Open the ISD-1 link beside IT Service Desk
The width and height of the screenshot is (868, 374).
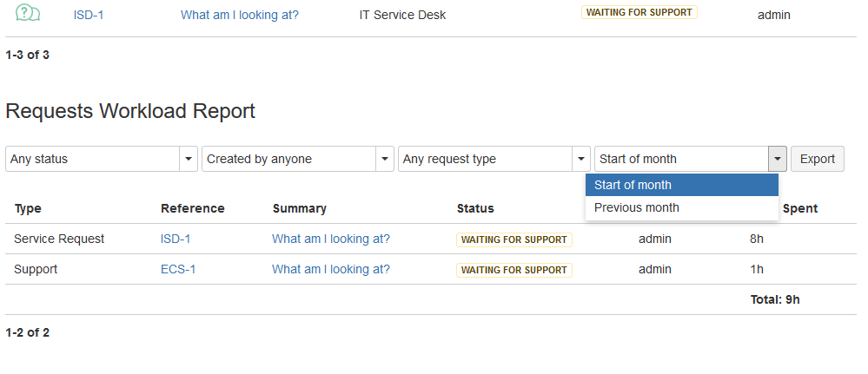tap(89, 15)
